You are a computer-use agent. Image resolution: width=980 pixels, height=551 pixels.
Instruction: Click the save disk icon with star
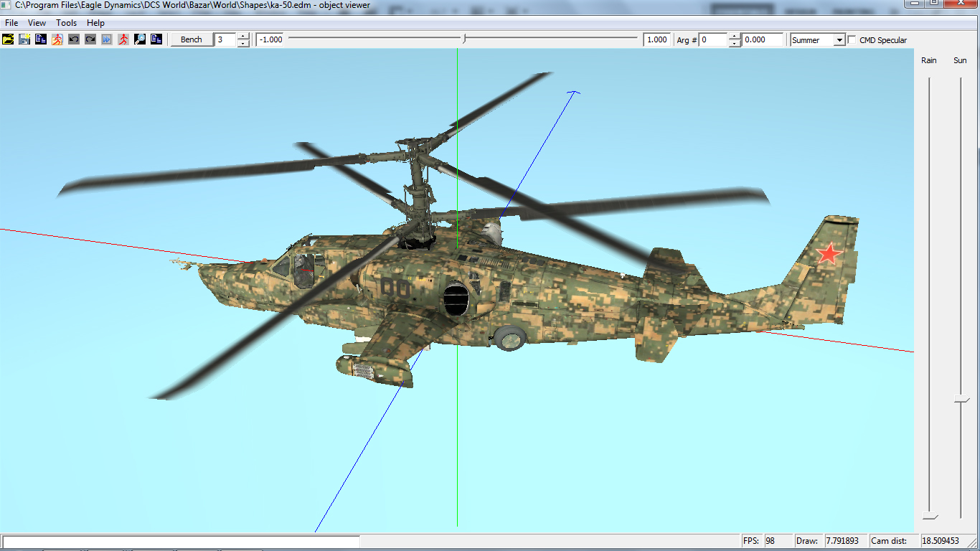(x=24, y=39)
